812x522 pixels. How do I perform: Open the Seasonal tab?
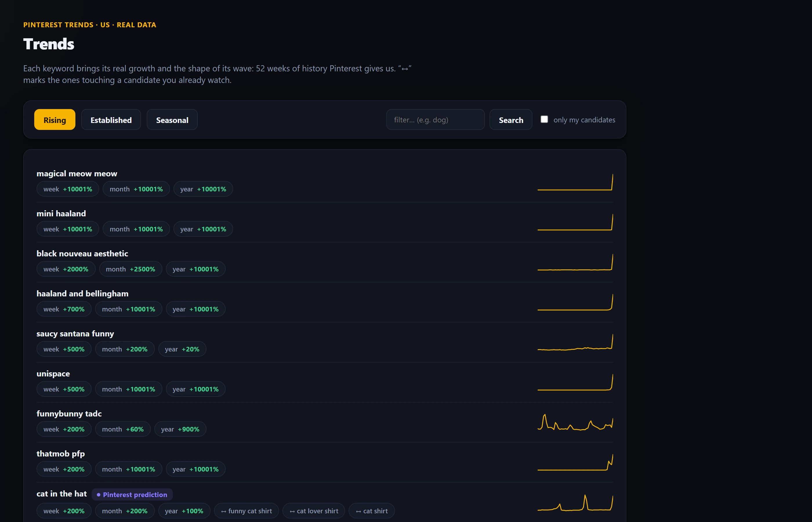coord(172,120)
